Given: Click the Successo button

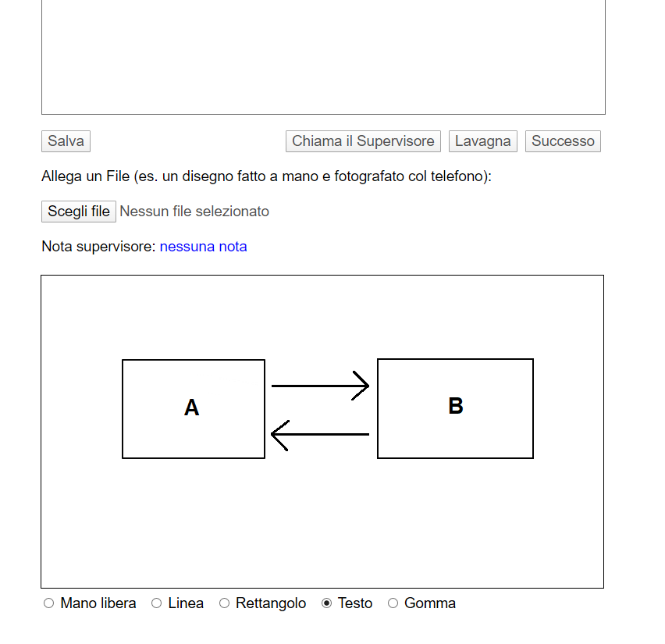Looking at the screenshot, I should tap(563, 141).
